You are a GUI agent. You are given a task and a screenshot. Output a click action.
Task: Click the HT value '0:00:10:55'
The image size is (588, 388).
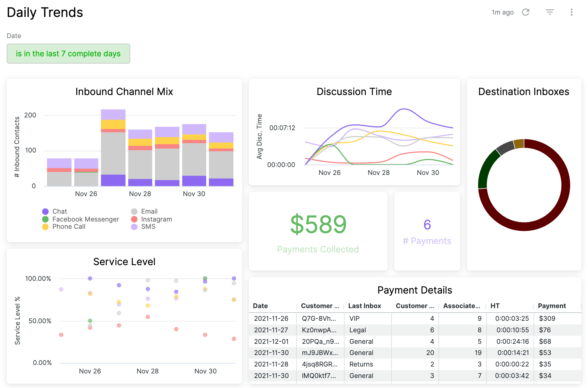tap(513, 330)
